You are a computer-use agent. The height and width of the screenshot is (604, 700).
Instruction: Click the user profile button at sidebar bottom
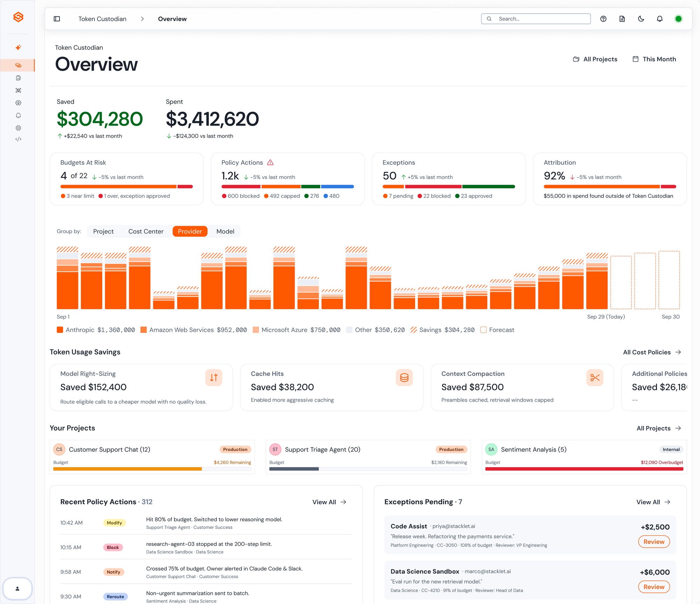coord(17,589)
